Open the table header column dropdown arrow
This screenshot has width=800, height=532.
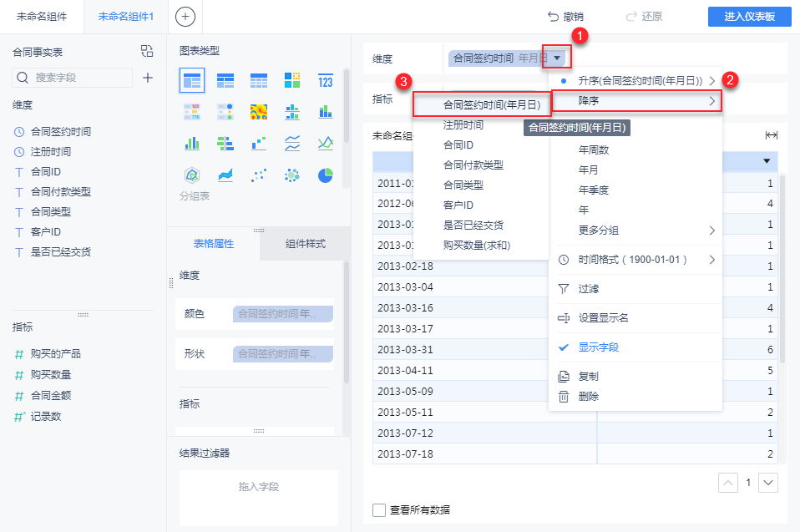pos(767,161)
